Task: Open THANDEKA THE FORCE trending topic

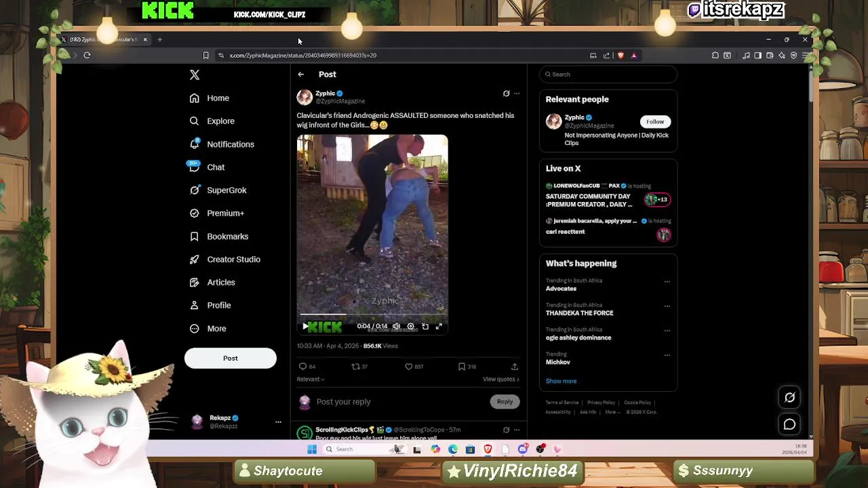Action: pyautogui.click(x=580, y=313)
